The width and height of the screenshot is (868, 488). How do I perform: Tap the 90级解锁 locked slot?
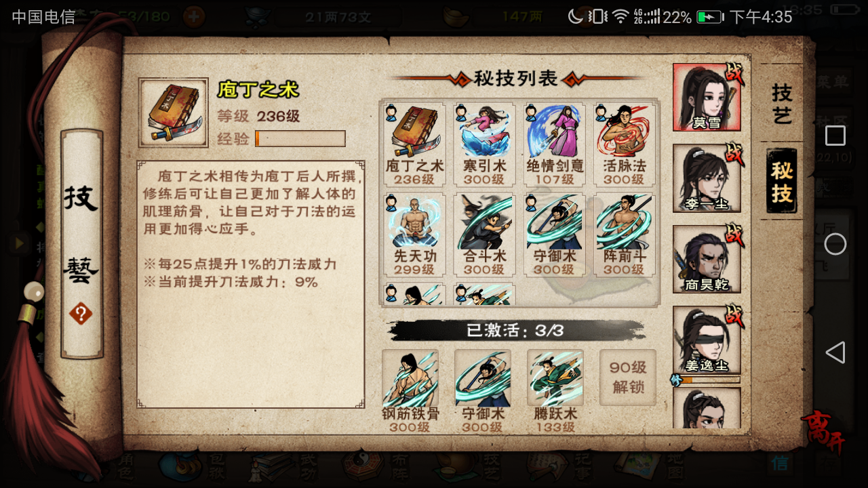point(627,378)
